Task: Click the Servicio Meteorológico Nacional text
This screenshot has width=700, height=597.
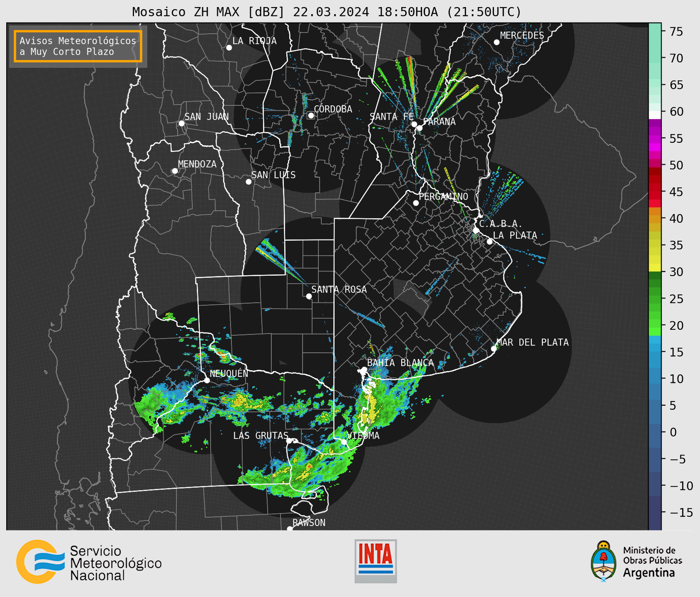Action: pyautogui.click(x=116, y=563)
